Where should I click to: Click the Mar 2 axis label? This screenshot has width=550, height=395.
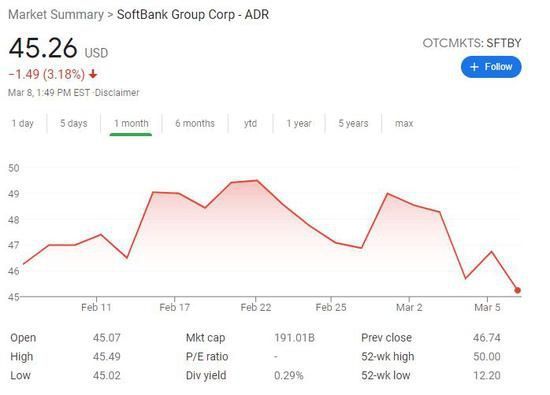coord(409,308)
